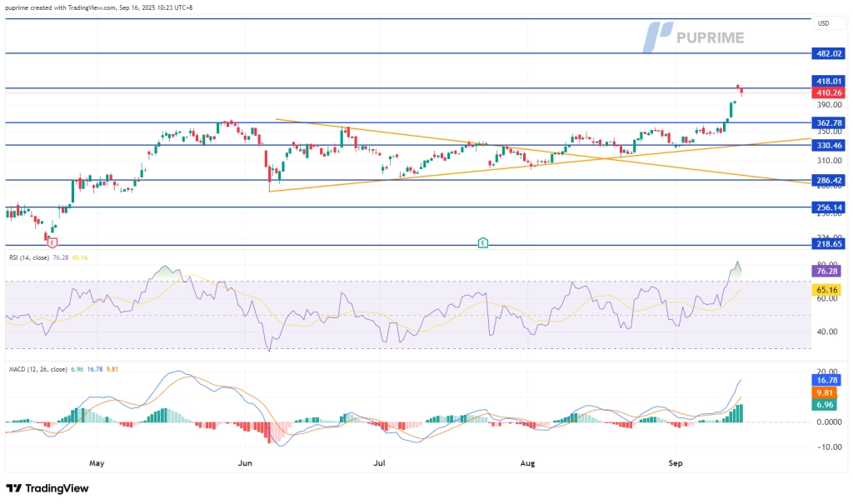Select the 256.14 price level label

click(830, 207)
